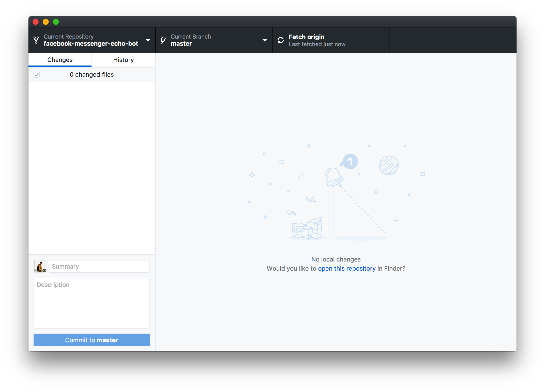Image resolution: width=545 pixels, height=392 pixels.
Task: Click the current branch fork icon
Action: (x=165, y=40)
